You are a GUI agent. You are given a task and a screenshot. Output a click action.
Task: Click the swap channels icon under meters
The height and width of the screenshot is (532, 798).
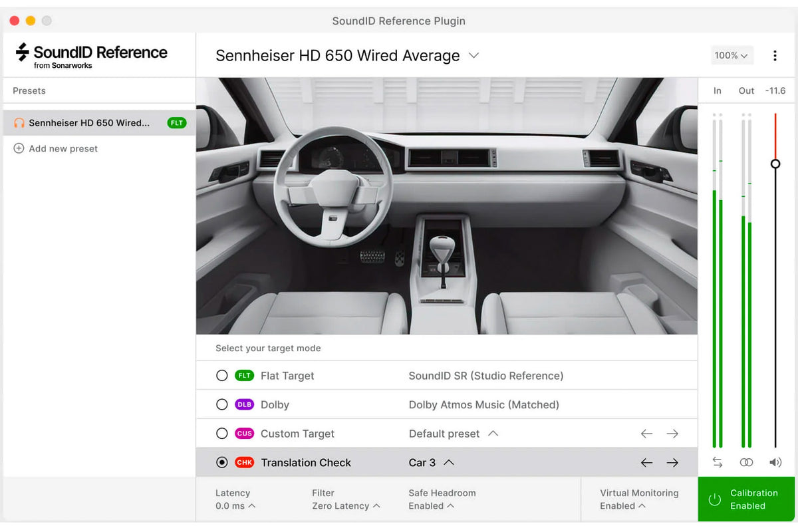717,462
